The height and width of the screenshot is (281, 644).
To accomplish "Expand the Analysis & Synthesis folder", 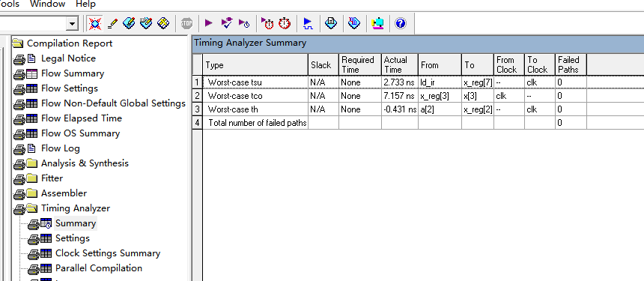I will point(85,163).
